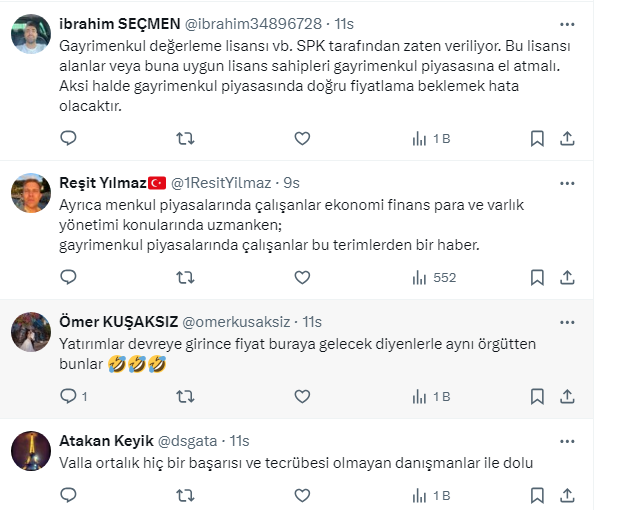Open more options menu on Reşit Yılmaz's tweet

coord(567,183)
